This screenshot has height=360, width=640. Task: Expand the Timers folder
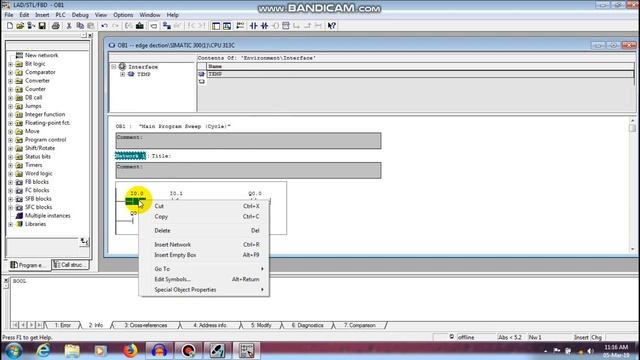click(x=11, y=165)
